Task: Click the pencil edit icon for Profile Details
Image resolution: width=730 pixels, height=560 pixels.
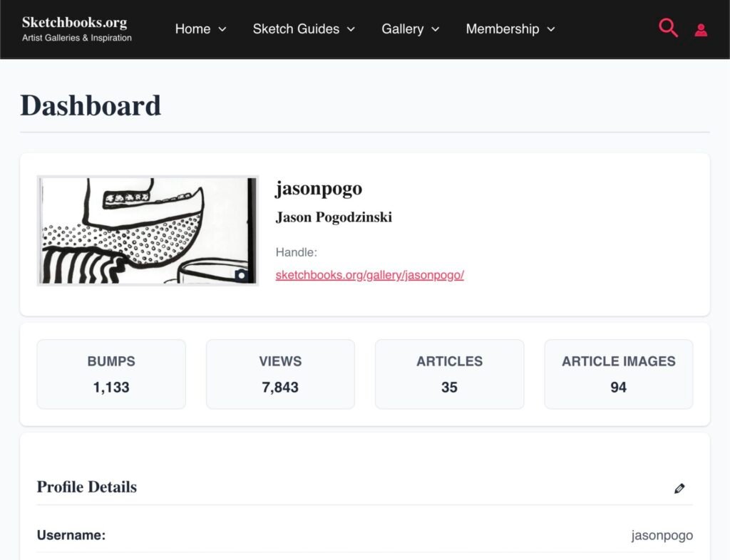Action: click(x=679, y=489)
